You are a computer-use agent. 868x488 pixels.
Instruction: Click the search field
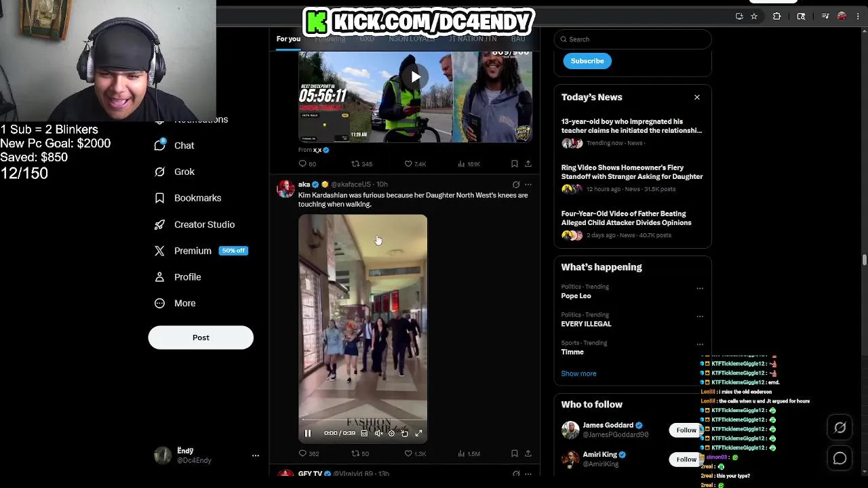633,39
